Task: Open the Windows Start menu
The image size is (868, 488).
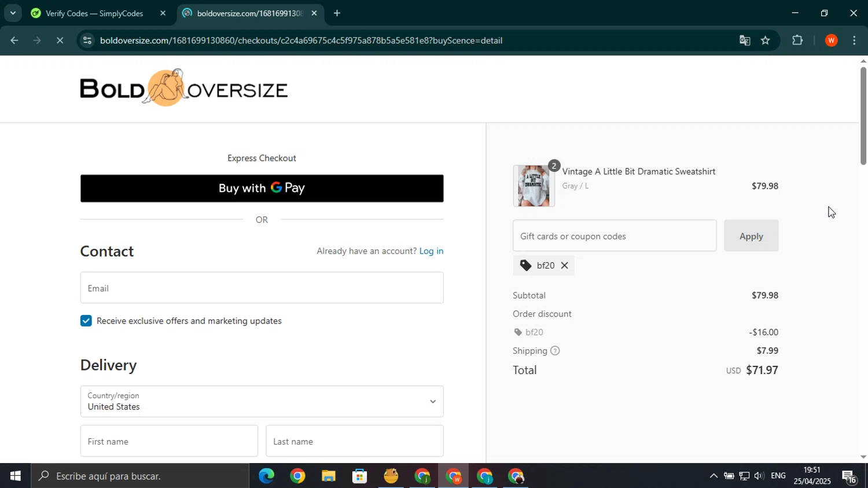Action: (16, 476)
